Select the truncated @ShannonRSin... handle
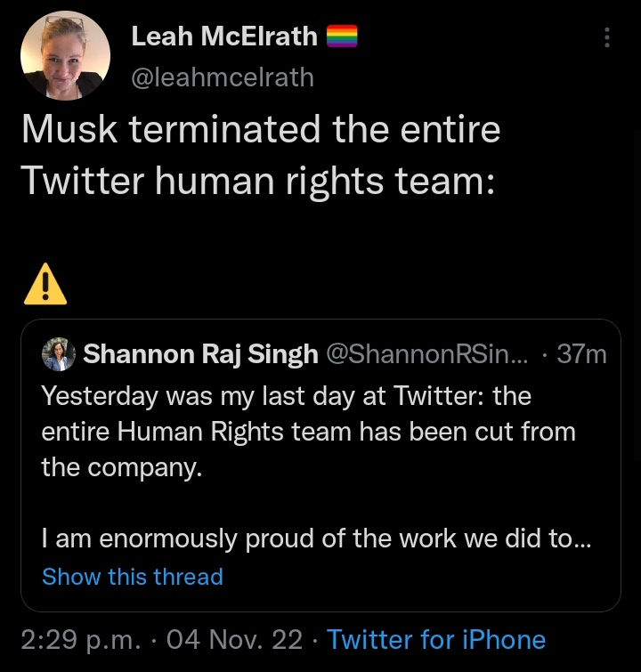This screenshot has height=672, width=641. click(427, 354)
